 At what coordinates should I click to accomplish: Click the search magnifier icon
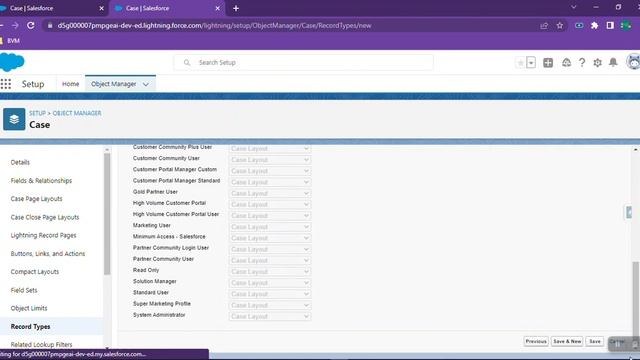click(x=187, y=62)
